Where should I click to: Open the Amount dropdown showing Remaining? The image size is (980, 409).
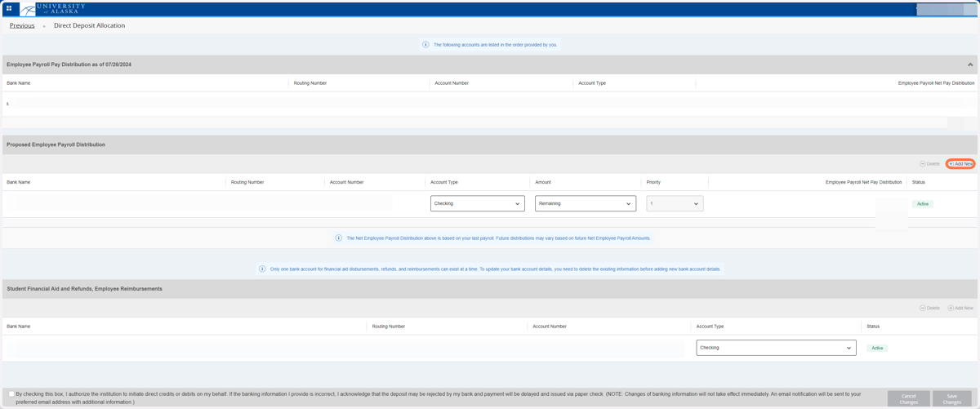pos(586,203)
